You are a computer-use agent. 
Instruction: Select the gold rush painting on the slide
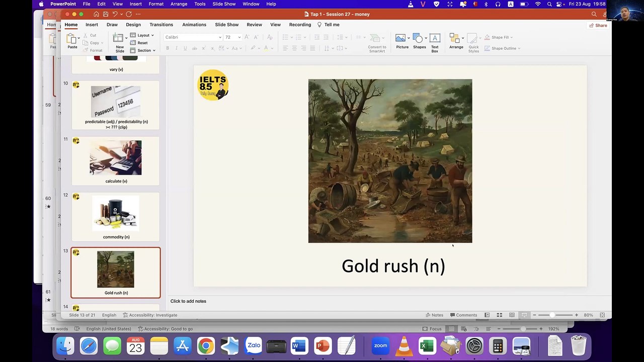click(x=390, y=161)
